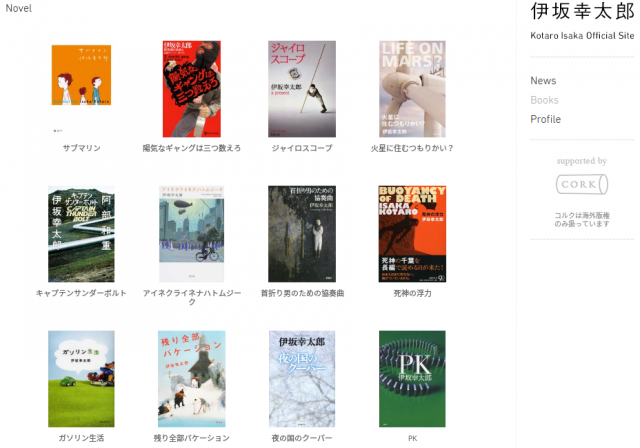Image resolution: width=640 pixels, height=448 pixels.
Task: Click the 死神の浮力 title link
Action: pos(412,293)
